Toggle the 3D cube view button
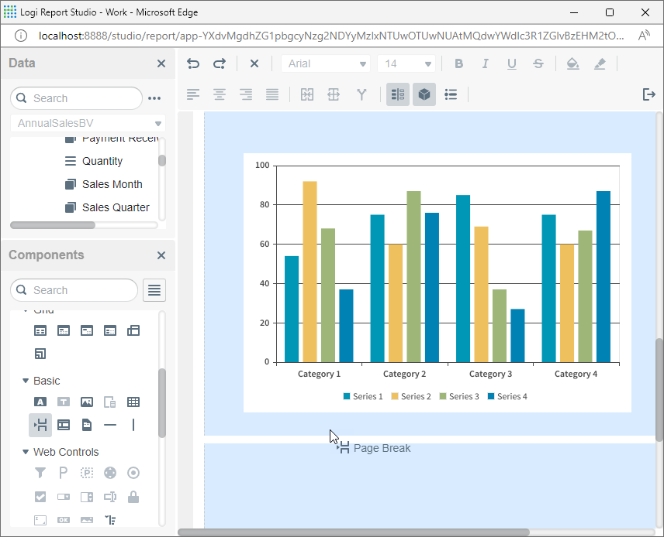This screenshot has width=664, height=537. (424, 95)
